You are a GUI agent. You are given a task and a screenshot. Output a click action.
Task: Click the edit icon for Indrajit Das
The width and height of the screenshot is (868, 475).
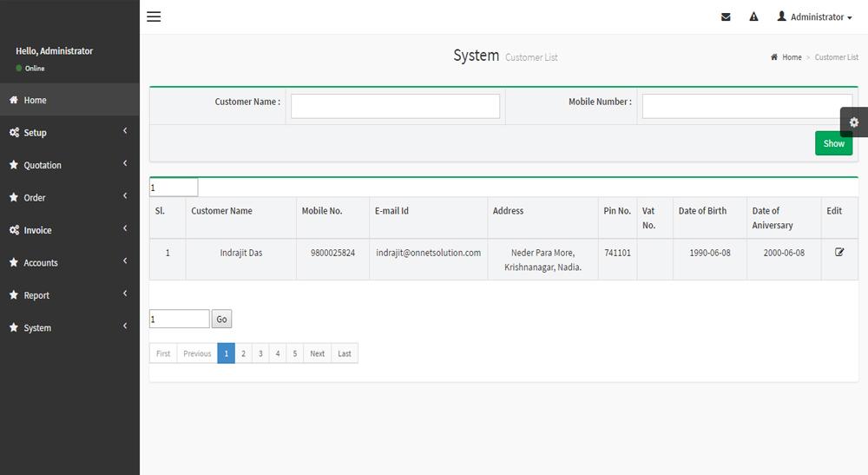pos(839,252)
